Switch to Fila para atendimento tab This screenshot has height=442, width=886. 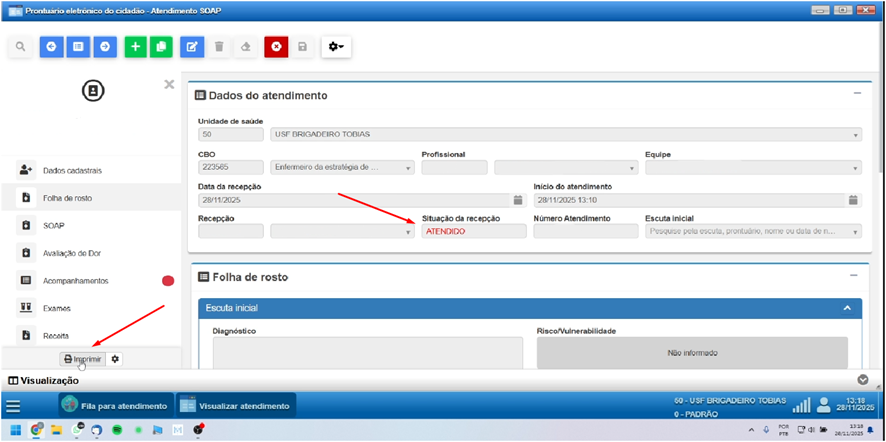[114, 406]
